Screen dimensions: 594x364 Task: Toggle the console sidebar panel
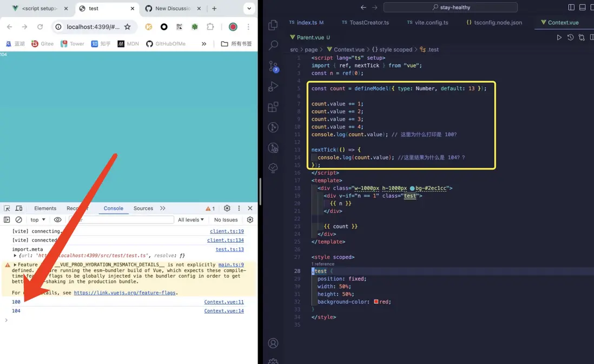pyautogui.click(x=7, y=220)
